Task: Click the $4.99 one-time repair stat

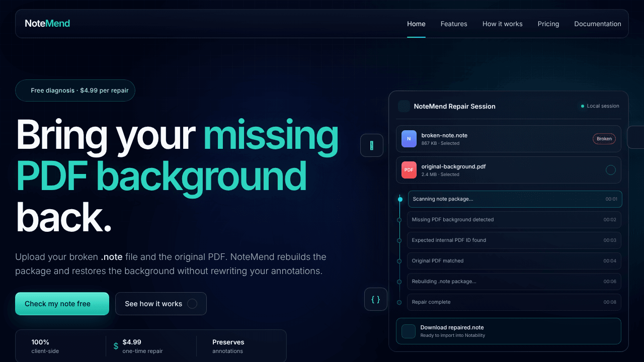Action: tap(142, 346)
